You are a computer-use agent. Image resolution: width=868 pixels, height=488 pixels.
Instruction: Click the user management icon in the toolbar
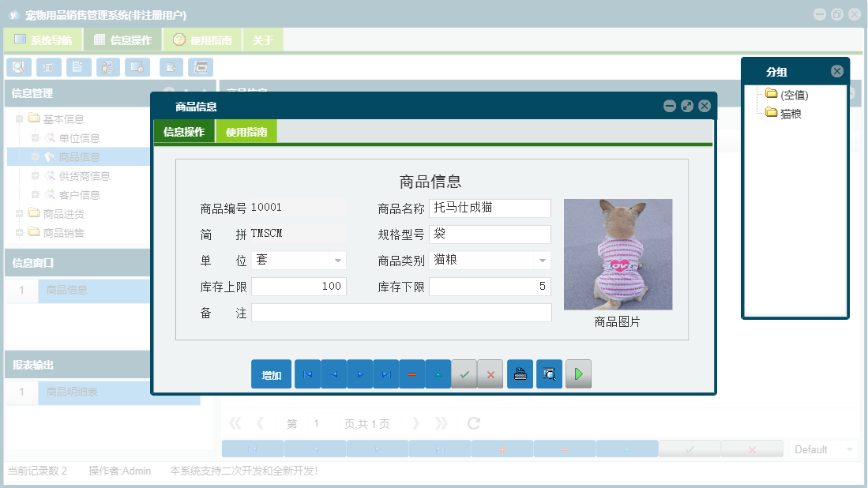107,67
